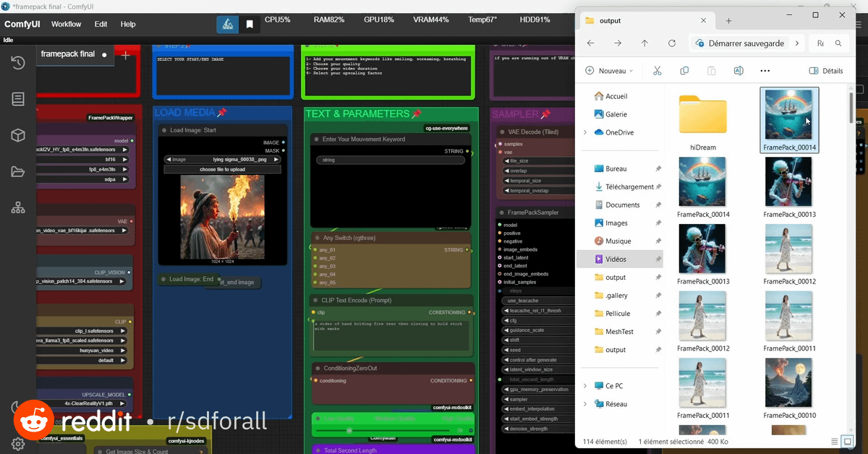Collapse the CLIP Text Encode (Prompt) node
Image resolution: width=868 pixels, height=454 pixels.
coord(316,300)
